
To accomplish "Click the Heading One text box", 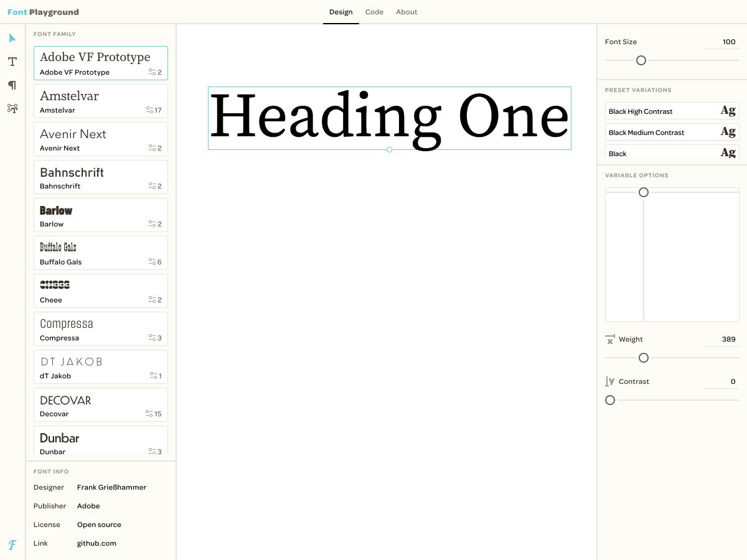I will 390,118.
